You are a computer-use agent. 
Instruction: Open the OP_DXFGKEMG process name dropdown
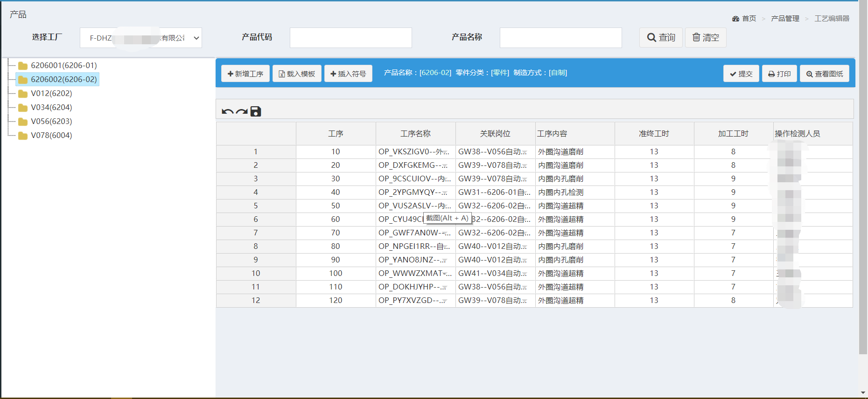click(445, 166)
